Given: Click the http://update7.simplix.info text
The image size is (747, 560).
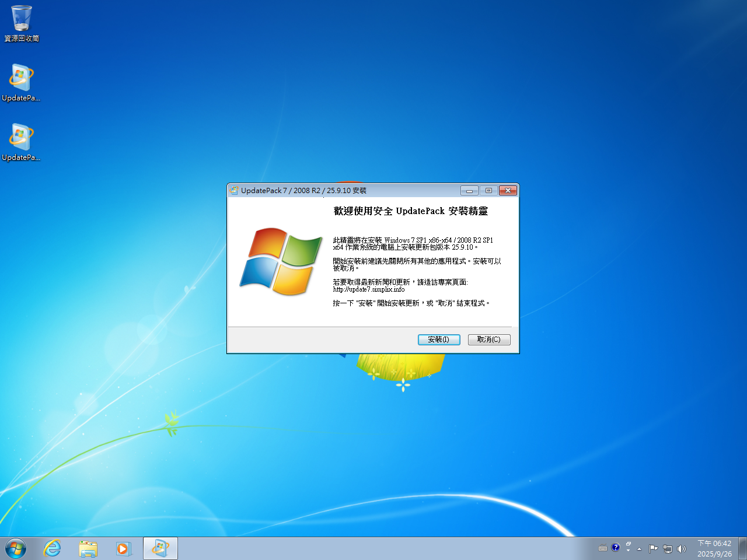Looking at the screenshot, I should [x=369, y=289].
